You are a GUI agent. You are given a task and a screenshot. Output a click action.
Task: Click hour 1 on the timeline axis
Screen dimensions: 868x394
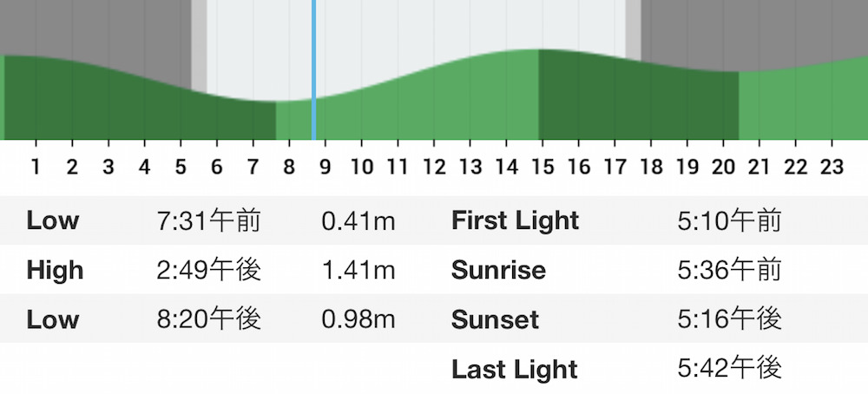pos(36,166)
